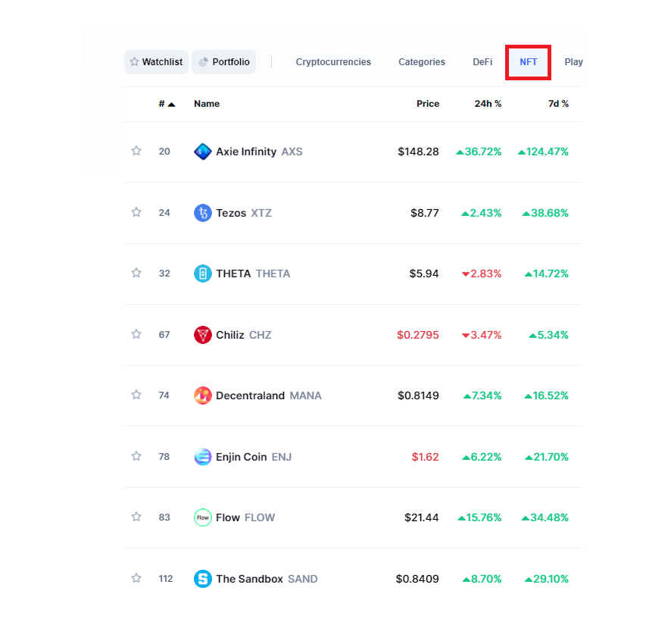
Task: Open Enjin Coin ENJ page
Action: 254,457
